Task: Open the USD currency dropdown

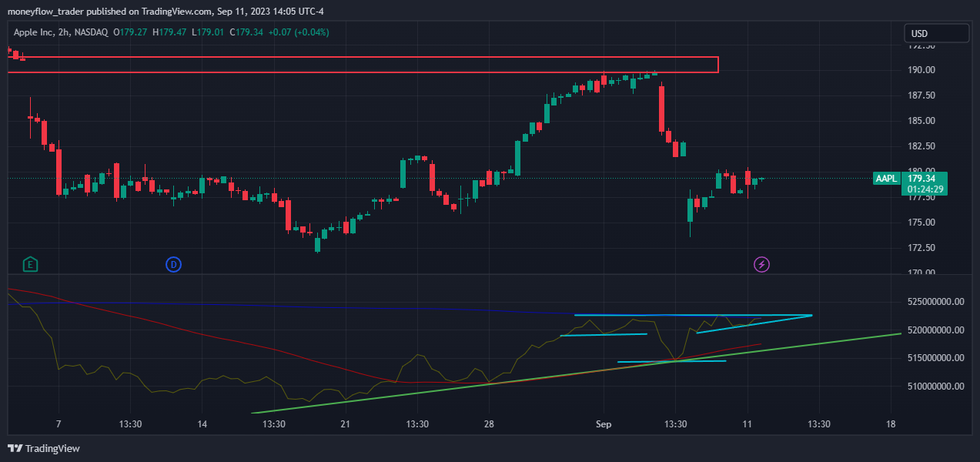Action: (x=936, y=33)
